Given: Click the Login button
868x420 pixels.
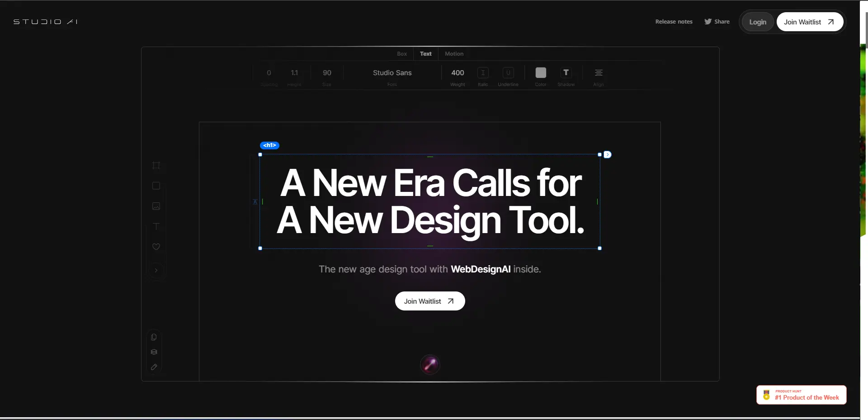Looking at the screenshot, I should [758, 22].
